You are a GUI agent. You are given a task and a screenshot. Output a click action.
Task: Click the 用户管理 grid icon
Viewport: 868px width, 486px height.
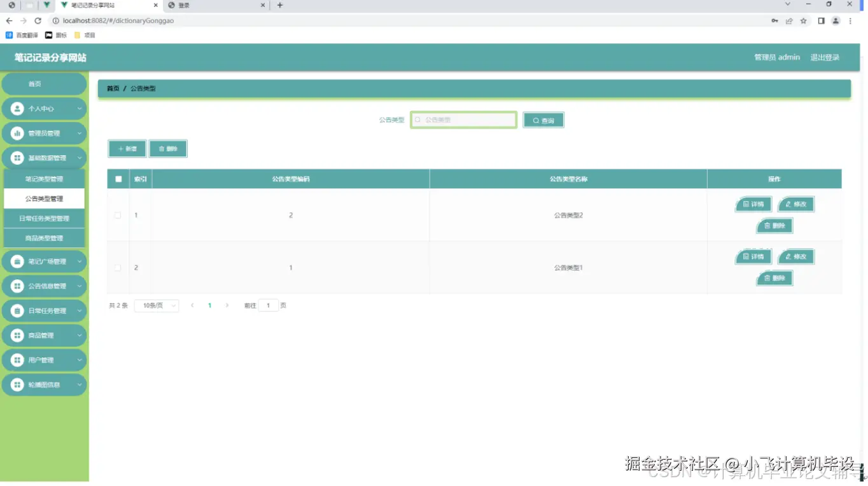(18, 360)
